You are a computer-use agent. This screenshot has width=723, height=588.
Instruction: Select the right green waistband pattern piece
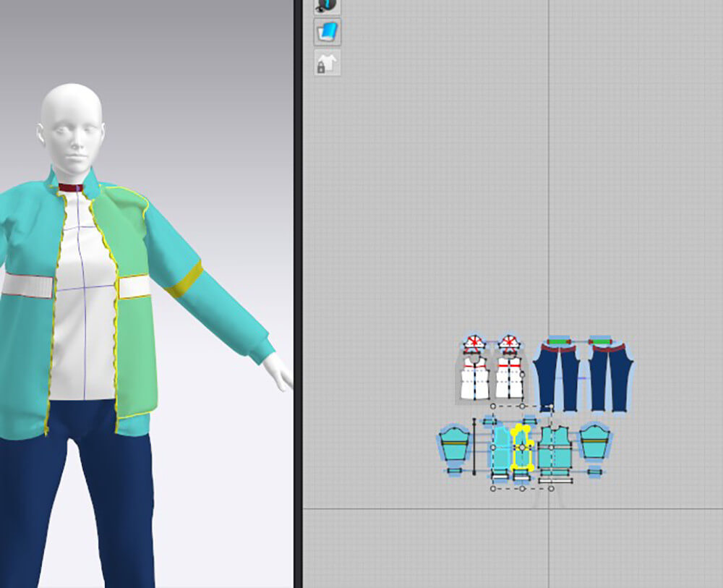tap(600, 340)
